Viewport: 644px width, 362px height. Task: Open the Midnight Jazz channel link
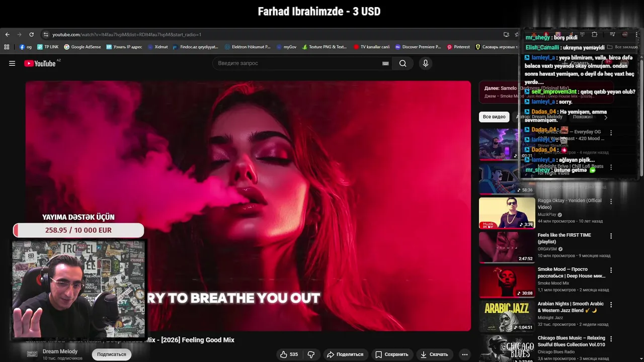point(550,318)
